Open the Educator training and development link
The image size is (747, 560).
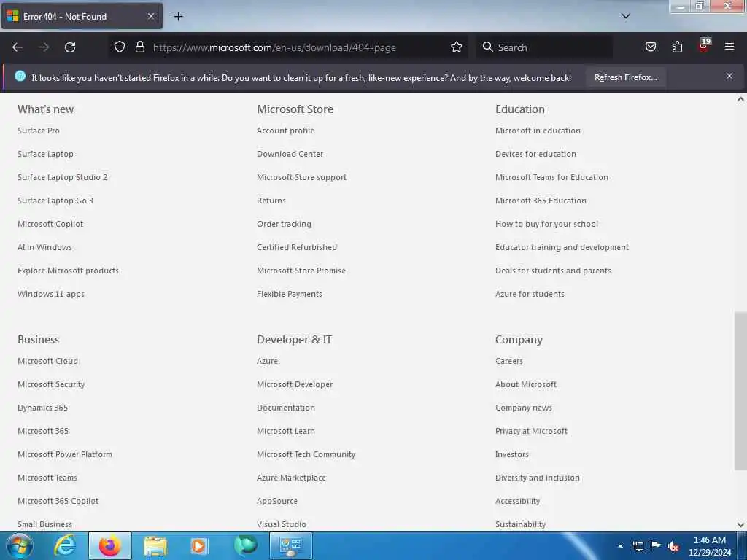click(x=562, y=247)
